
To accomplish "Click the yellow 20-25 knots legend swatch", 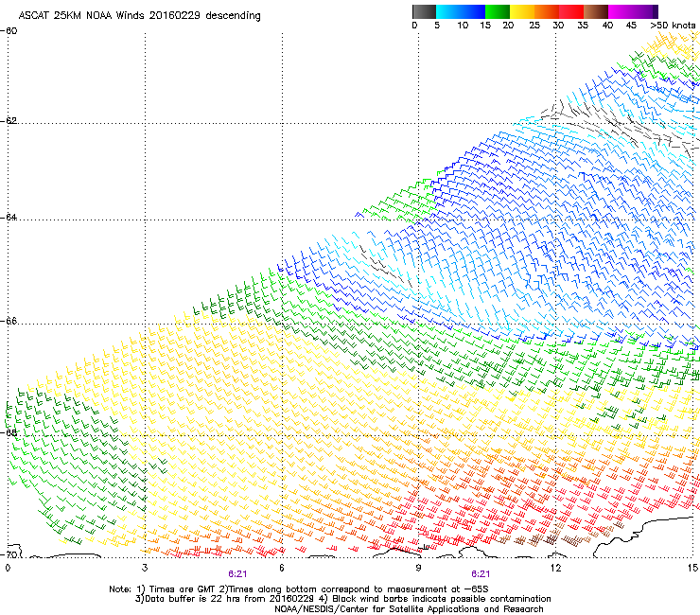I will point(522,11).
